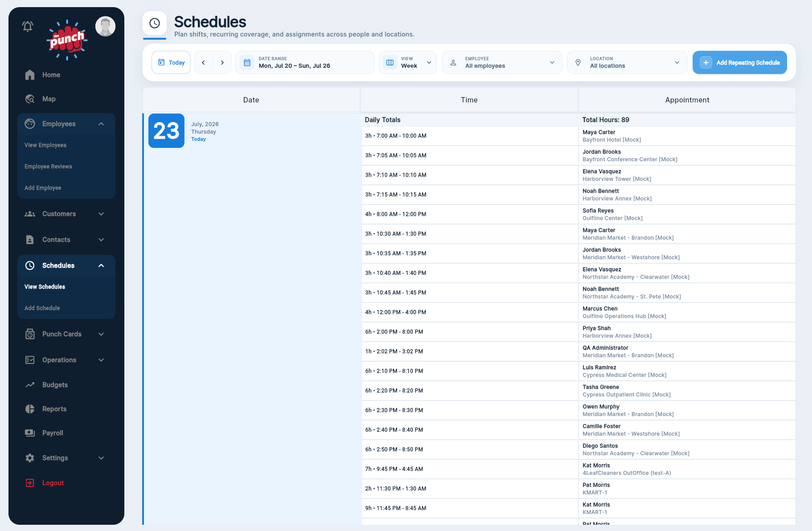Image resolution: width=812 pixels, height=531 pixels.
Task: Expand the Operations section chevron
Action: tap(101, 360)
